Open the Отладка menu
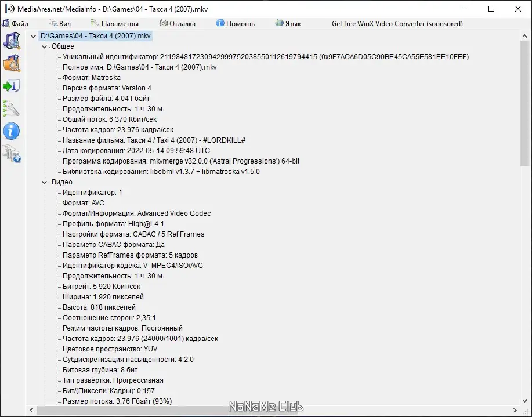The width and height of the screenshot is (532, 417). (x=178, y=23)
